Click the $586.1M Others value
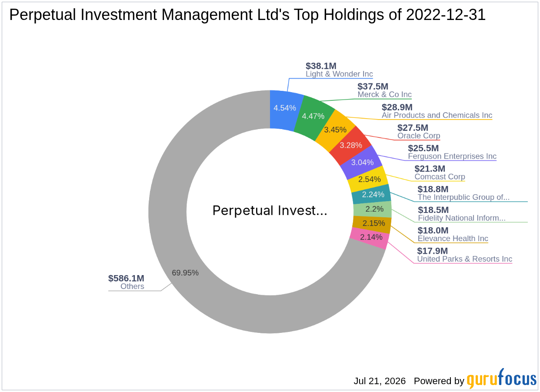This screenshot has height=392, width=540. tap(126, 278)
